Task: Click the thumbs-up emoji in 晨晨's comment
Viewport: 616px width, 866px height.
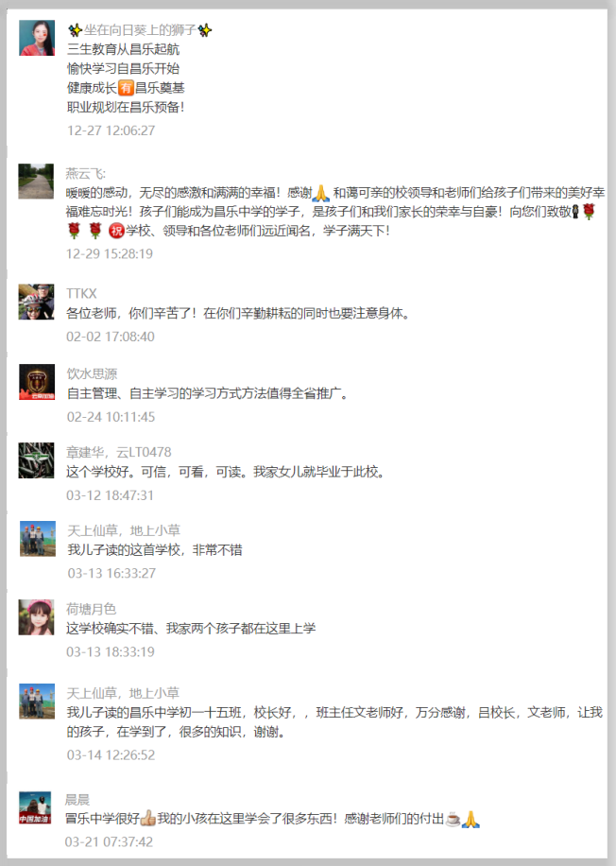Action: pyautogui.click(x=148, y=818)
